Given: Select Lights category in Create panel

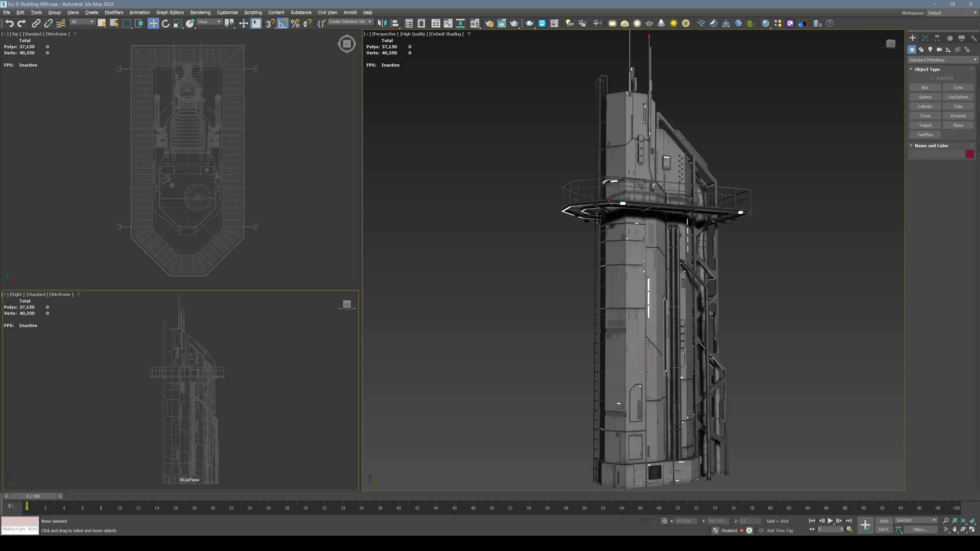Looking at the screenshot, I should (x=930, y=50).
